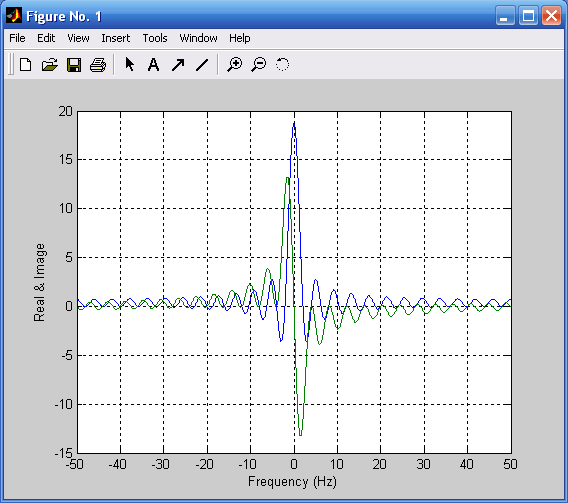Enable the Rotate 3D tool
This screenshot has height=503, width=568.
282,64
